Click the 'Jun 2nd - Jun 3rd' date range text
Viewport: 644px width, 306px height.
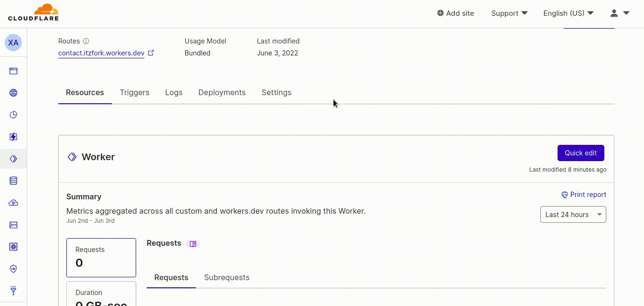tap(90, 221)
